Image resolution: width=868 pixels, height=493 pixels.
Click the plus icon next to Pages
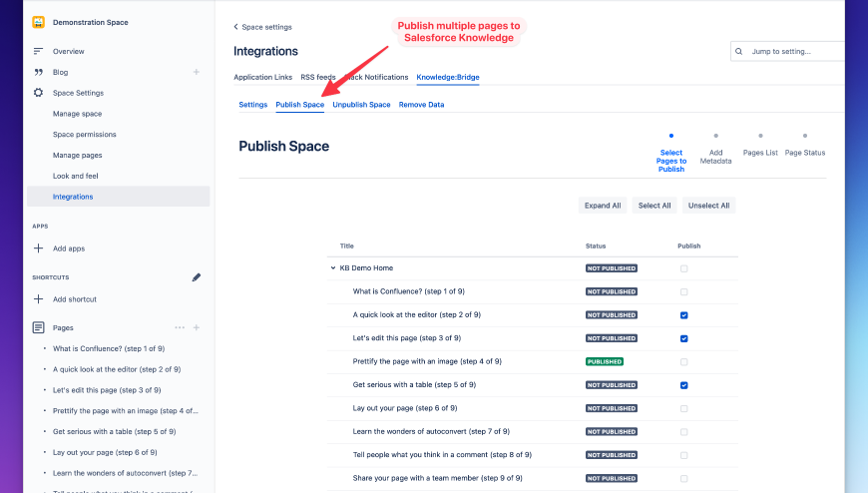197,327
